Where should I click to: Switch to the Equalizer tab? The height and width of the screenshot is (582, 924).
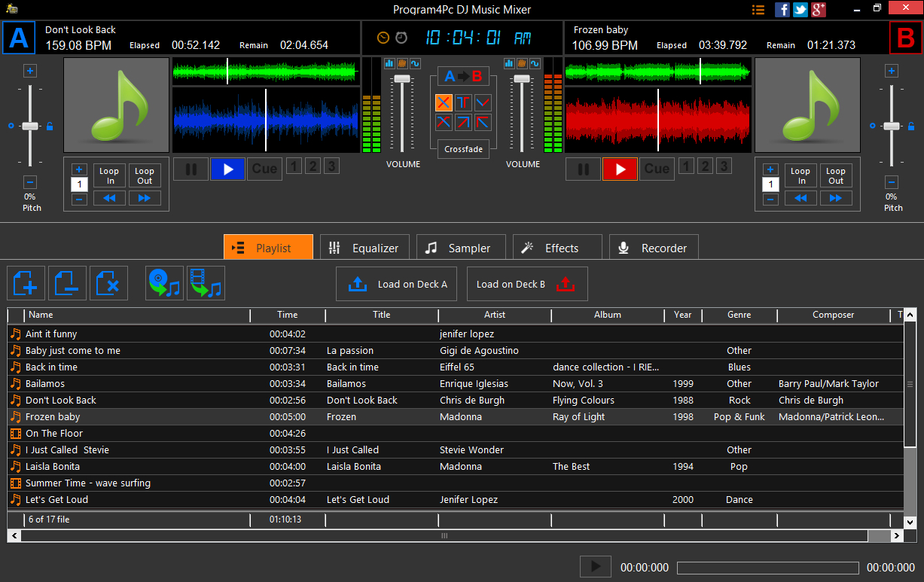pyautogui.click(x=364, y=248)
